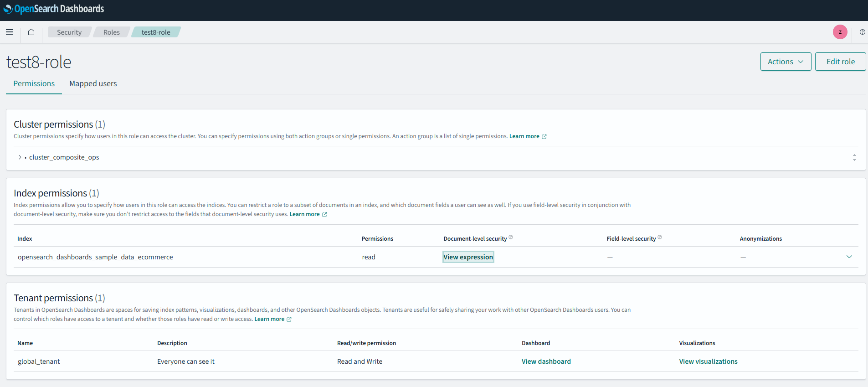Click external link icon in Cluster permissions
Image resolution: width=868 pixels, height=387 pixels.
point(544,137)
